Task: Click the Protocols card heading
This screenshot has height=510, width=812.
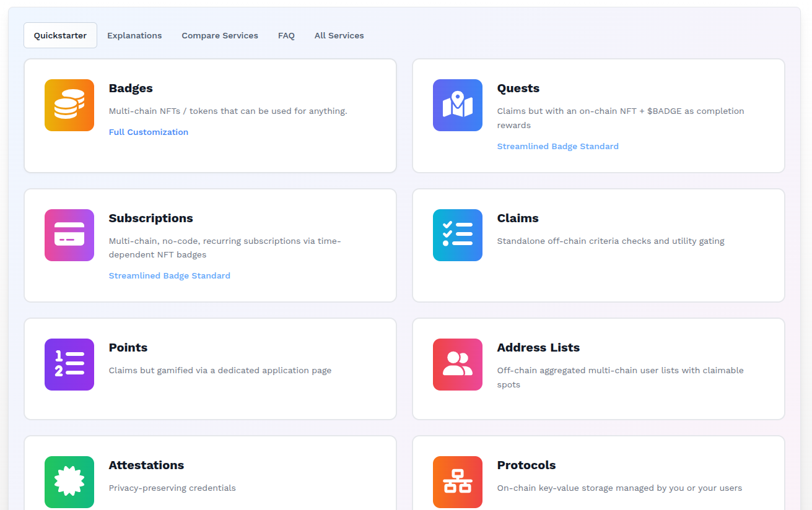Action: 526,465
